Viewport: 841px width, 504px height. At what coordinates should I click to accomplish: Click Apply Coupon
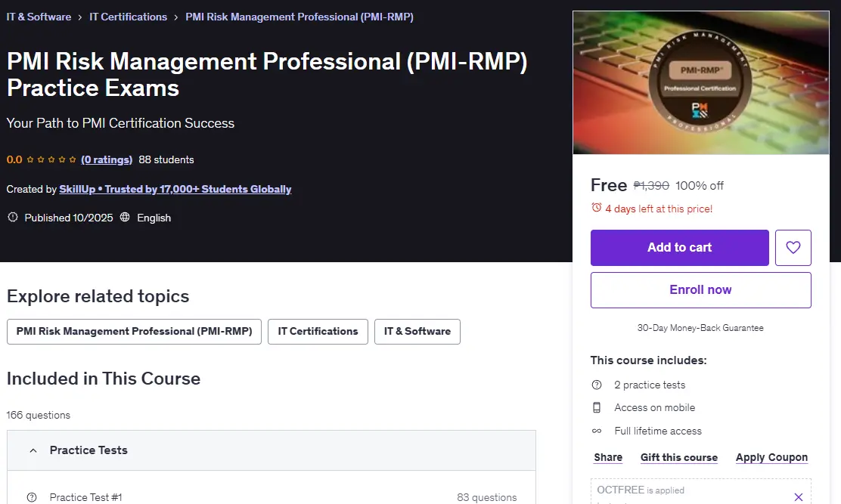click(771, 457)
